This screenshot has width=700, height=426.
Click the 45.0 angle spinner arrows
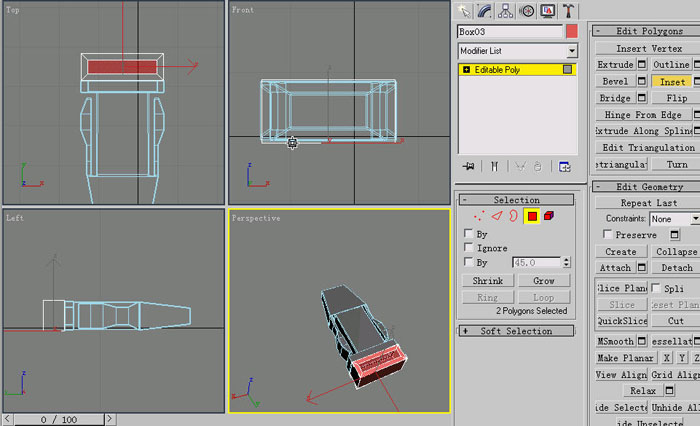[x=566, y=263]
